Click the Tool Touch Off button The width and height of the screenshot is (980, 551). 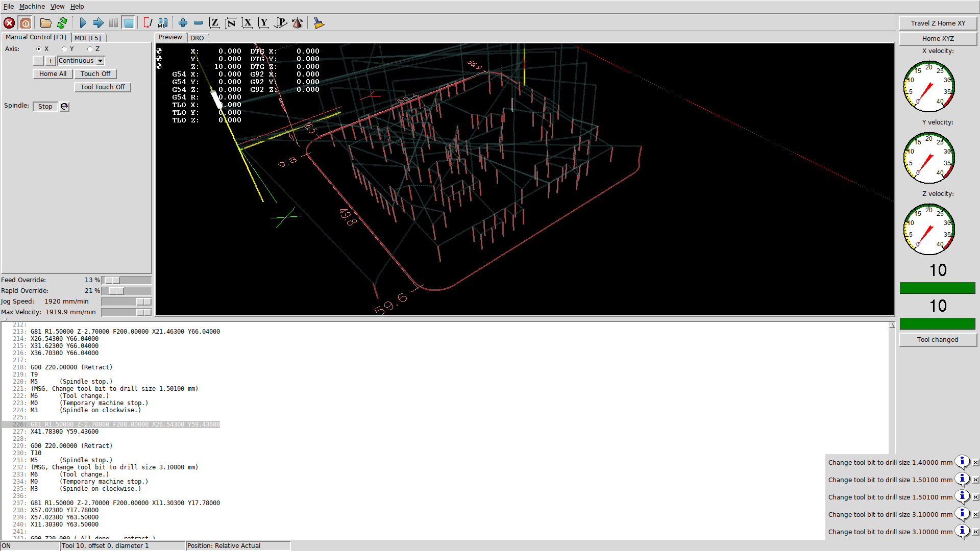coord(102,87)
